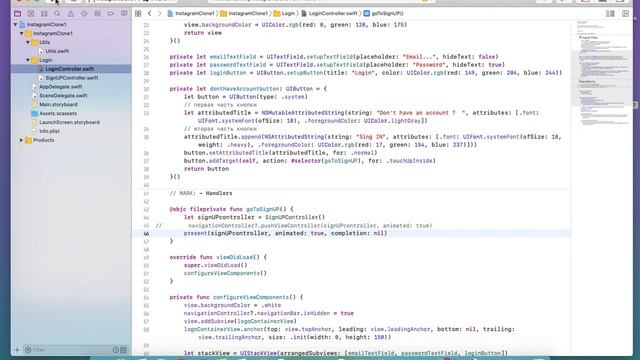Show recently modified files filter
640x360 pixels.
[x=116, y=350]
